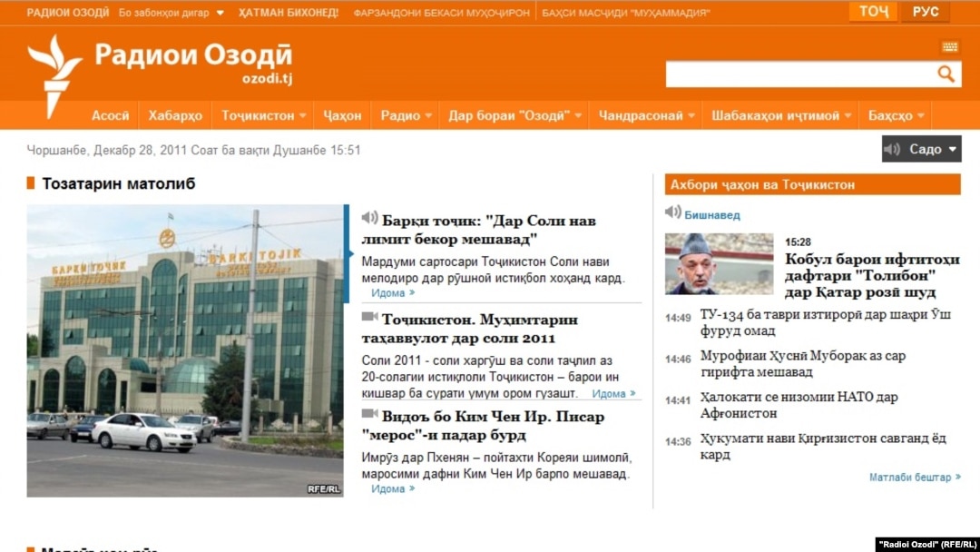Open the Karzai photo thumbnail
The width and height of the screenshot is (980, 552).
(719, 264)
